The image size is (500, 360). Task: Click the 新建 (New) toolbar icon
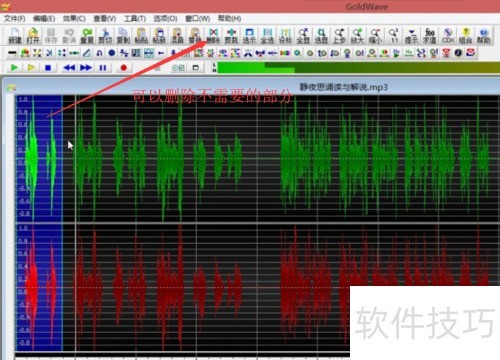(x=15, y=36)
